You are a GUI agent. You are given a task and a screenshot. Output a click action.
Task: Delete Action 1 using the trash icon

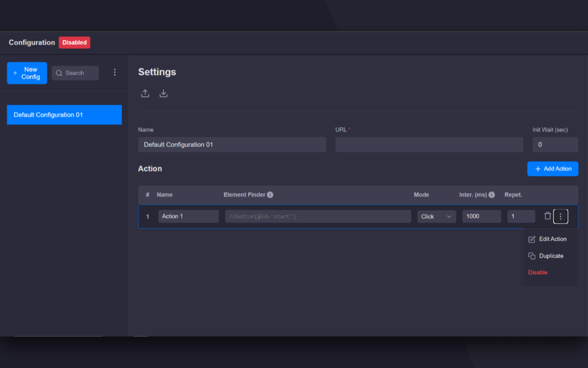pyautogui.click(x=548, y=216)
